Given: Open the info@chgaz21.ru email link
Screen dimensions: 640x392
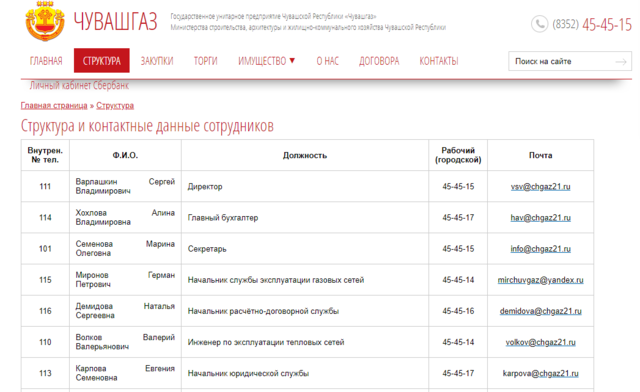Looking at the screenshot, I should (540, 249).
